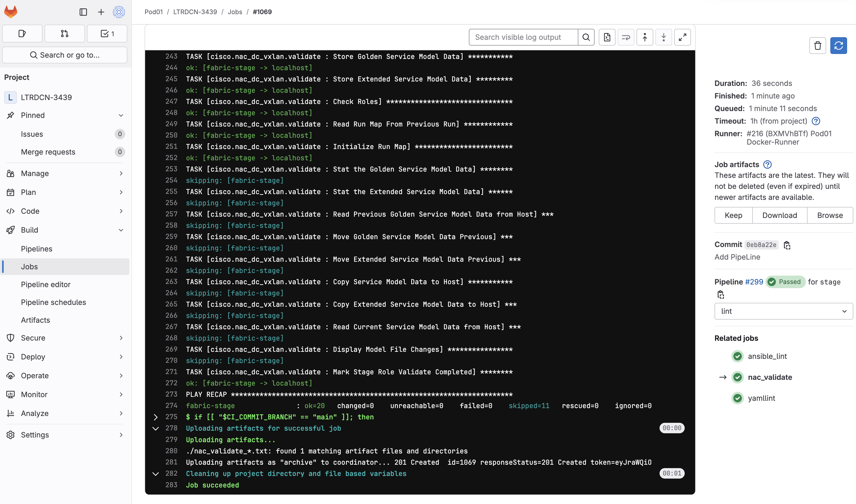This screenshot has width=856, height=504.
Task: Open pipeline #299 link
Action: 754,282
